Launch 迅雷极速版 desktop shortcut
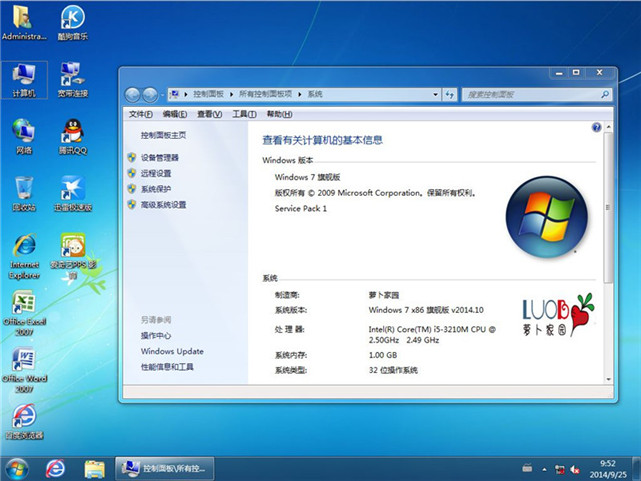Viewport: 641px width, 481px height. [x=73, y=194]
